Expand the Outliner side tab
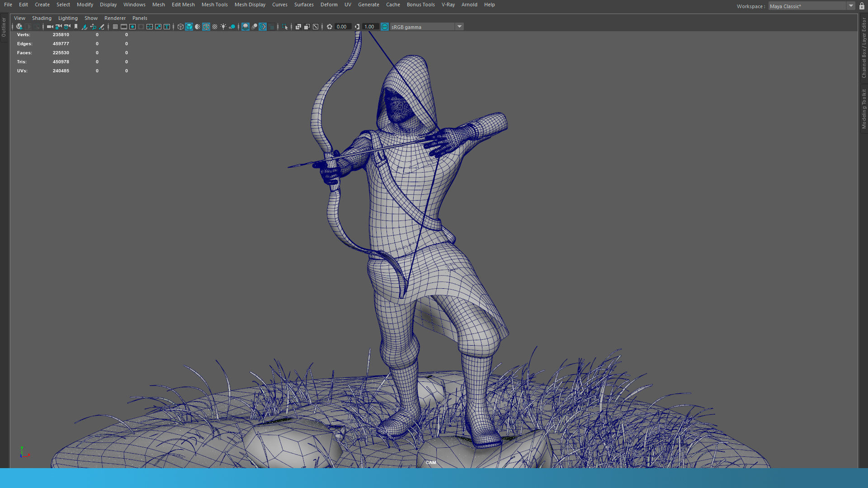The height and width of the screenshot is (488, 868). click(4, 27)
